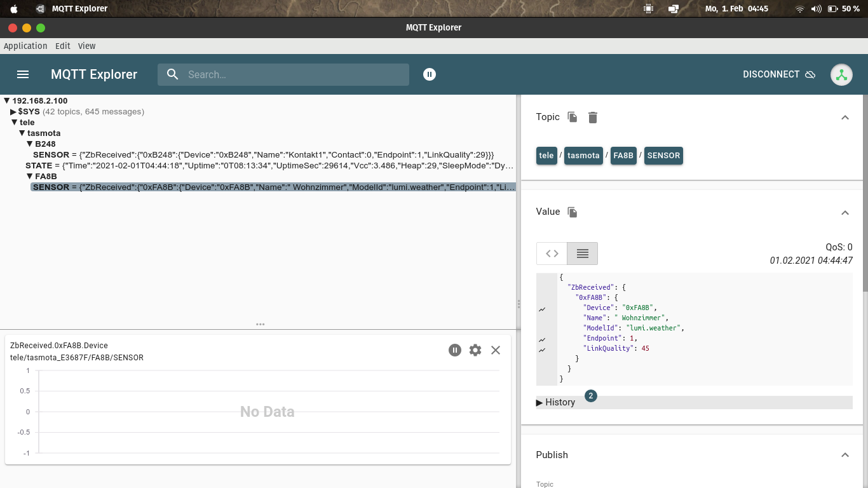The image size is (868, 488).
Task: Copy the value to clipboard
Action: (573, 212)
